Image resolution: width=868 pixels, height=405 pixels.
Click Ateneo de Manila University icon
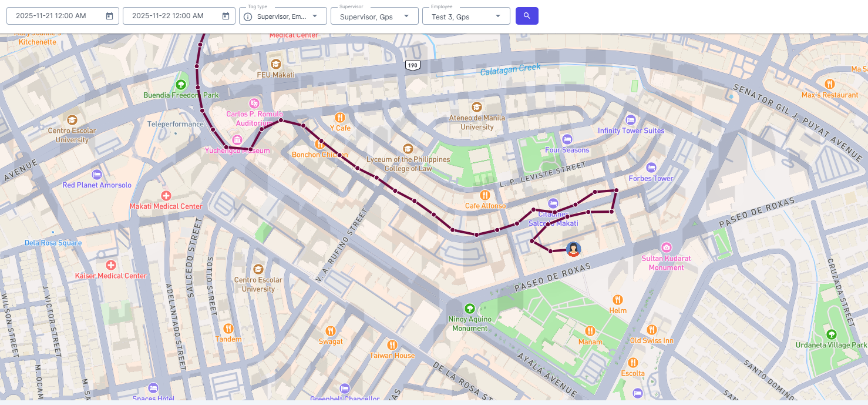point(476,107)
